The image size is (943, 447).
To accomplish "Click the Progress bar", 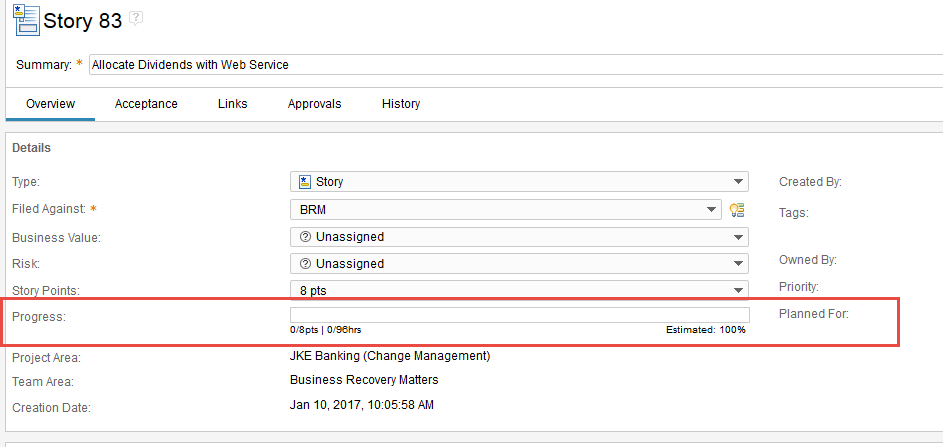I will pos(520,315).
